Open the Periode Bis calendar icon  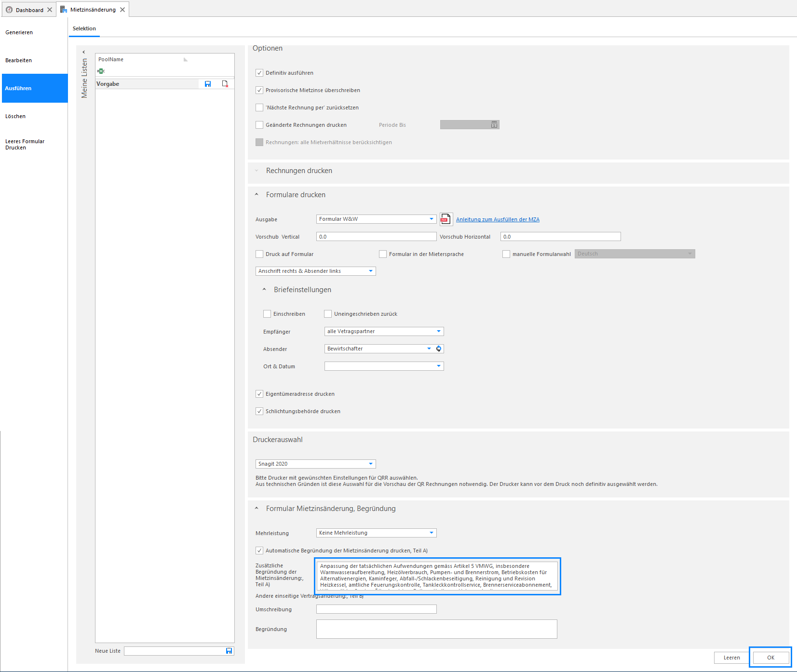point(494,125)
